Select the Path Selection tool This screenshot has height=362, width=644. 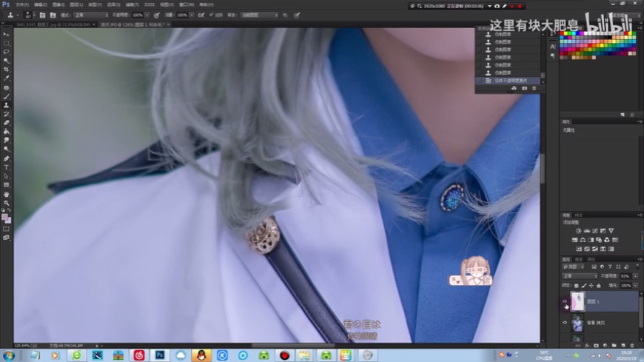6,176
